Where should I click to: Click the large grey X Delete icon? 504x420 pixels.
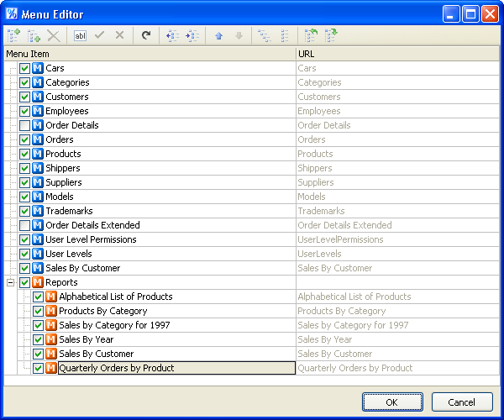point(54,35)
